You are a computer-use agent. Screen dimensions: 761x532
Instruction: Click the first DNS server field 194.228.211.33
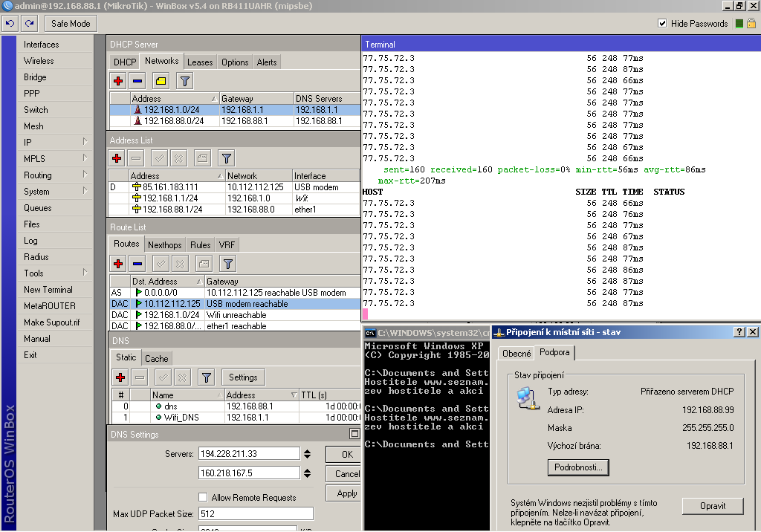[x=250, y=454]
